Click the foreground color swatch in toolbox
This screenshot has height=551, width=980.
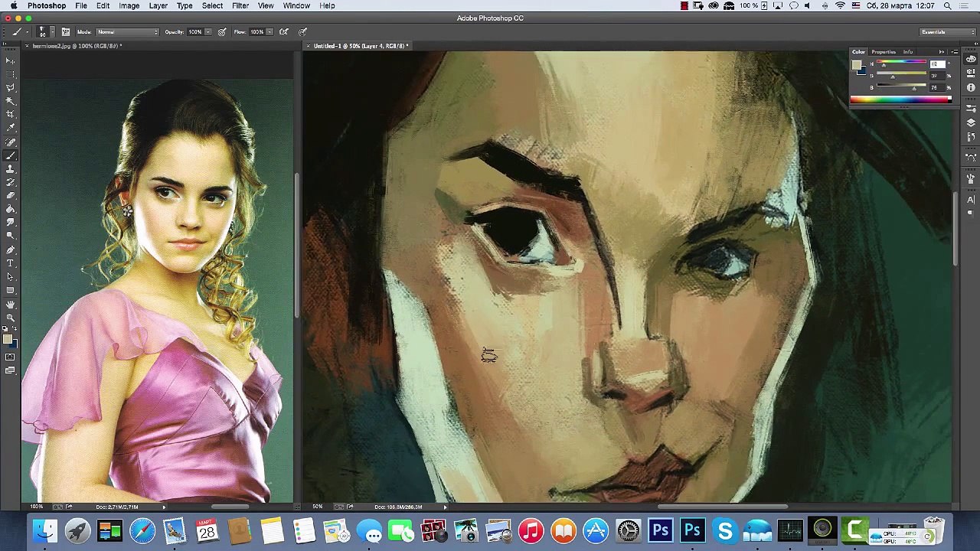(6, 337)
